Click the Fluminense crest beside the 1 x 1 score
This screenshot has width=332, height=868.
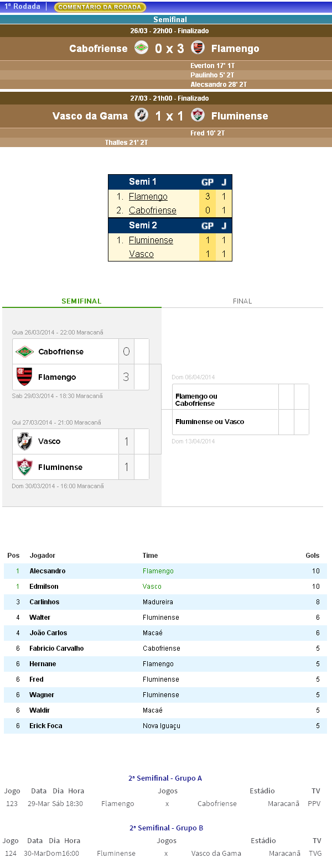198,116
